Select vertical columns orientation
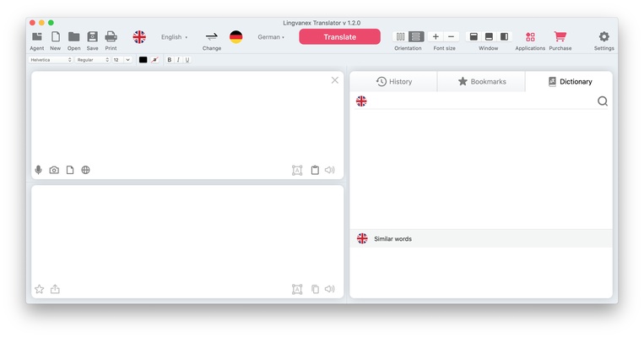 coord(400,36)
